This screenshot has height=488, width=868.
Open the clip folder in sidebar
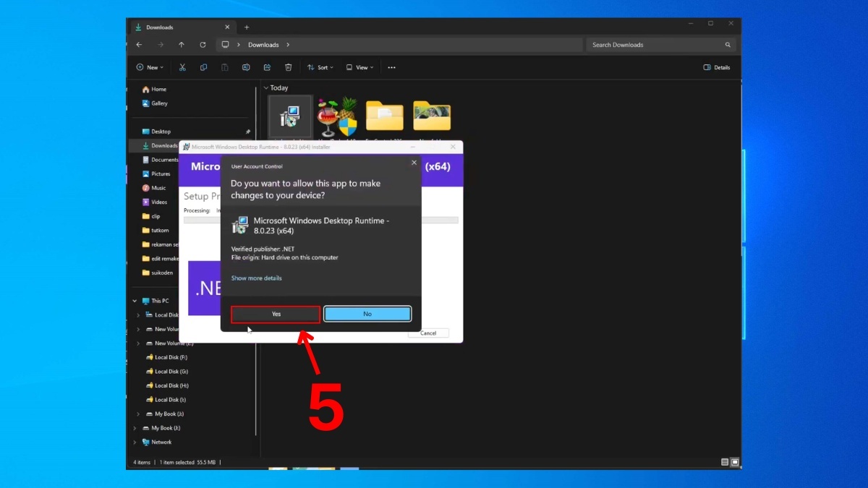coord(151,216)
